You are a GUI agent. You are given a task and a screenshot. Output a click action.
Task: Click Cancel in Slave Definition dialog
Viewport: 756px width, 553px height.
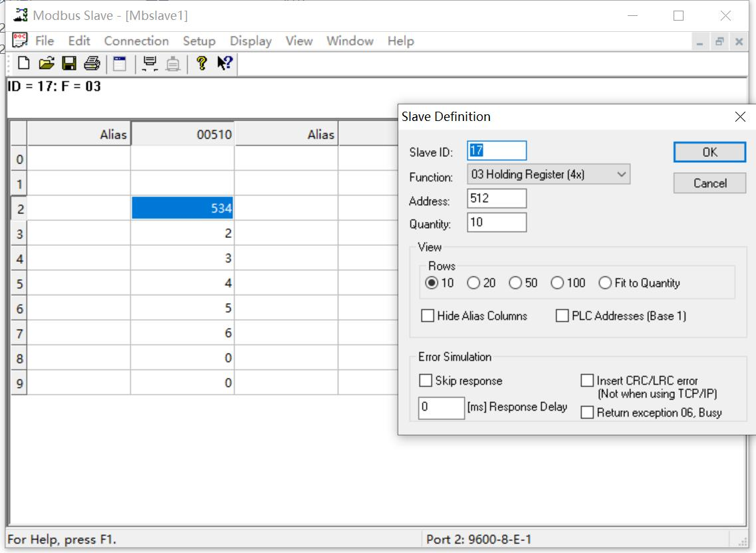pos(709,183)
